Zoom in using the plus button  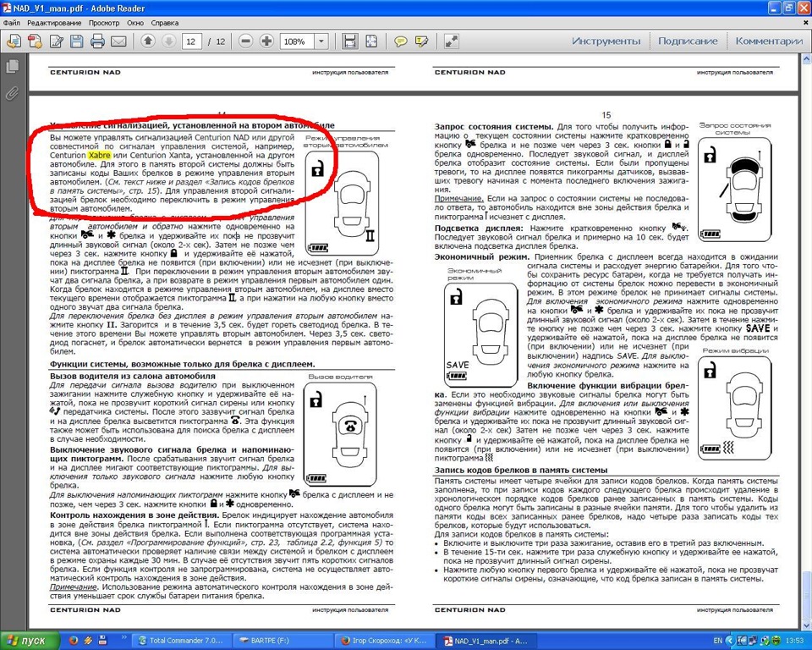[x=266, y=41]
